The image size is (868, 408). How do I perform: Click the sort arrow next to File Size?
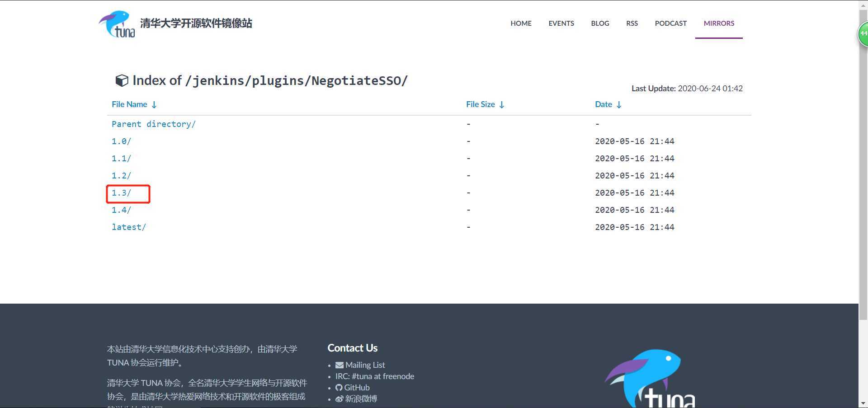(x=502, y=104)
